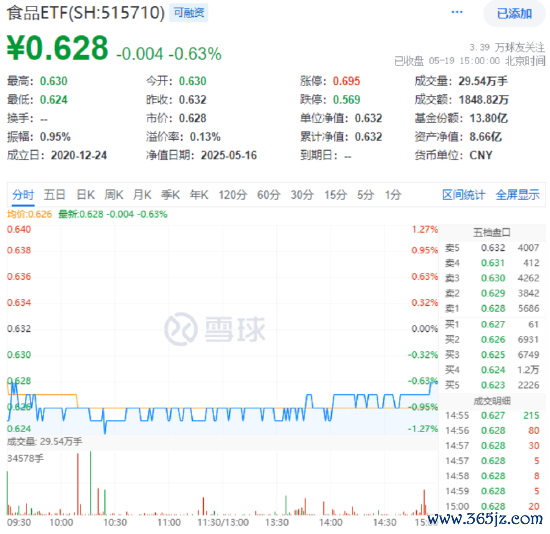Select the 卖3 row at 0.630
This screenshot has height=534, width=550.
click(492, 278)
